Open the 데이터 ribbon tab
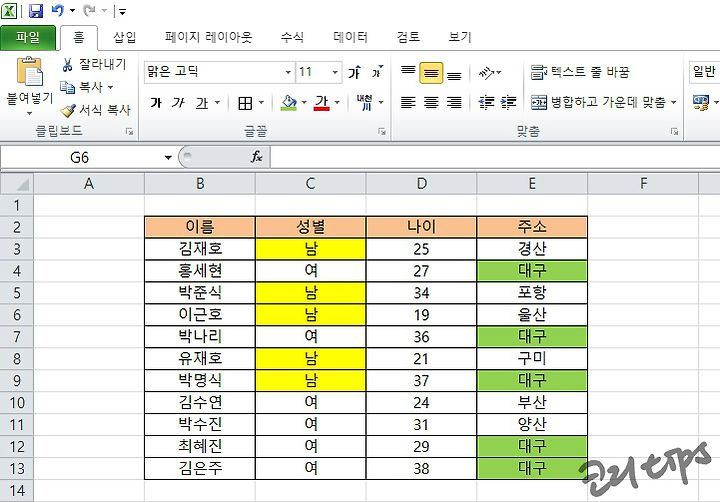 350,37
